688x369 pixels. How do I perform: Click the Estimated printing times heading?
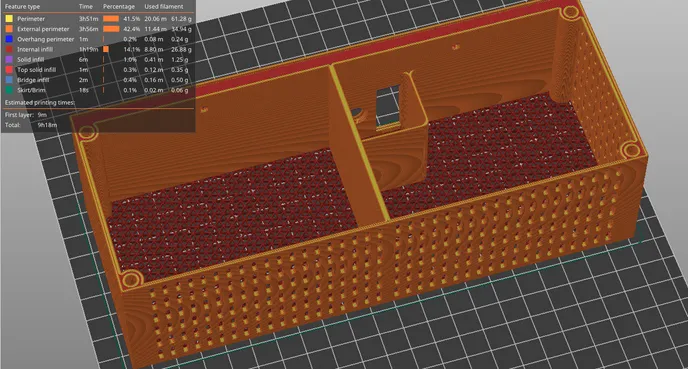[40, 102]
